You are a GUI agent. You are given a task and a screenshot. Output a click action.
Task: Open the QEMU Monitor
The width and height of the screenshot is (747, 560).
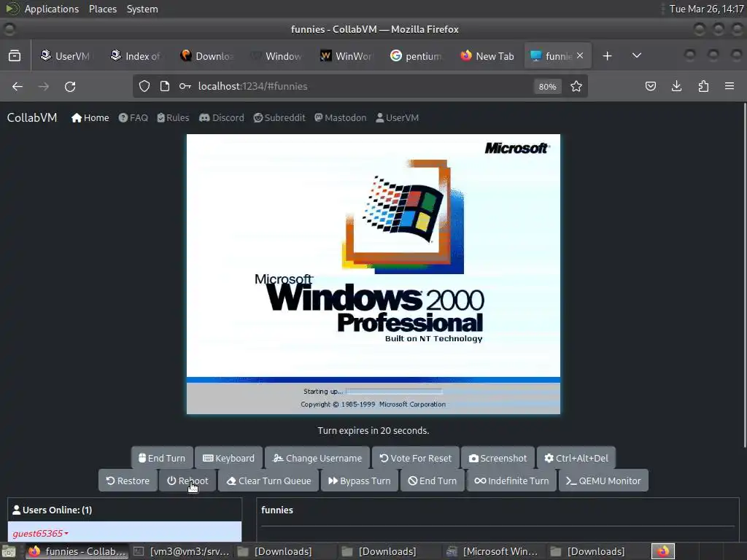coord(603,481)
